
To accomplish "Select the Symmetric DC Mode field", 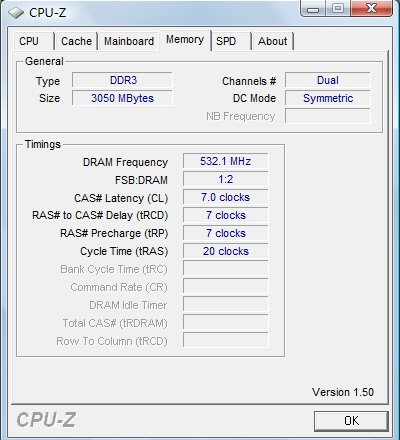I will 328,98.
